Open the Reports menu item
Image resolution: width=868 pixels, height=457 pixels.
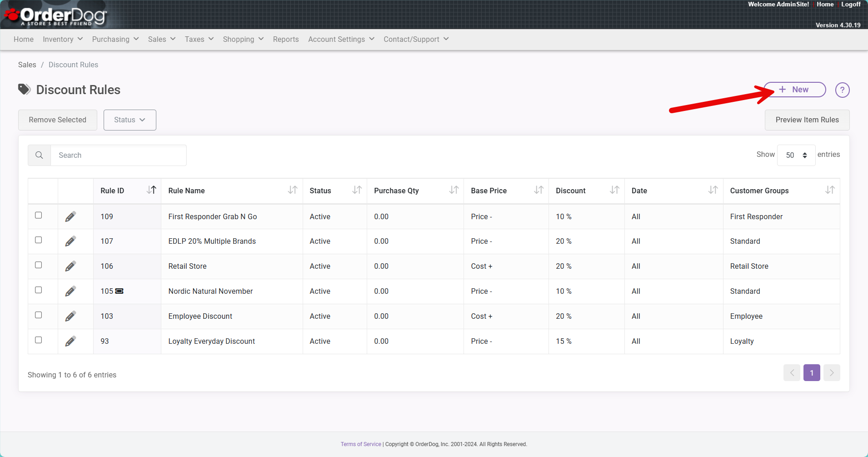[286, 39]
